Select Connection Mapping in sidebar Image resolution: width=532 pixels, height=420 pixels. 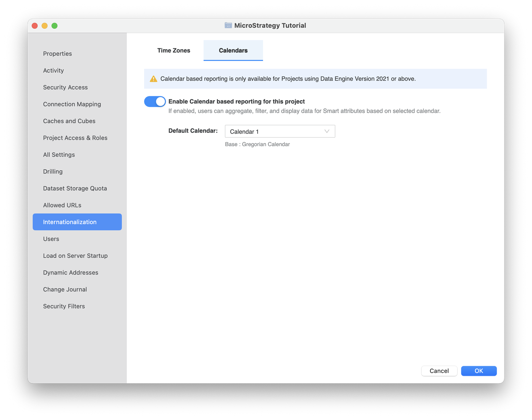tap(72, 104)
